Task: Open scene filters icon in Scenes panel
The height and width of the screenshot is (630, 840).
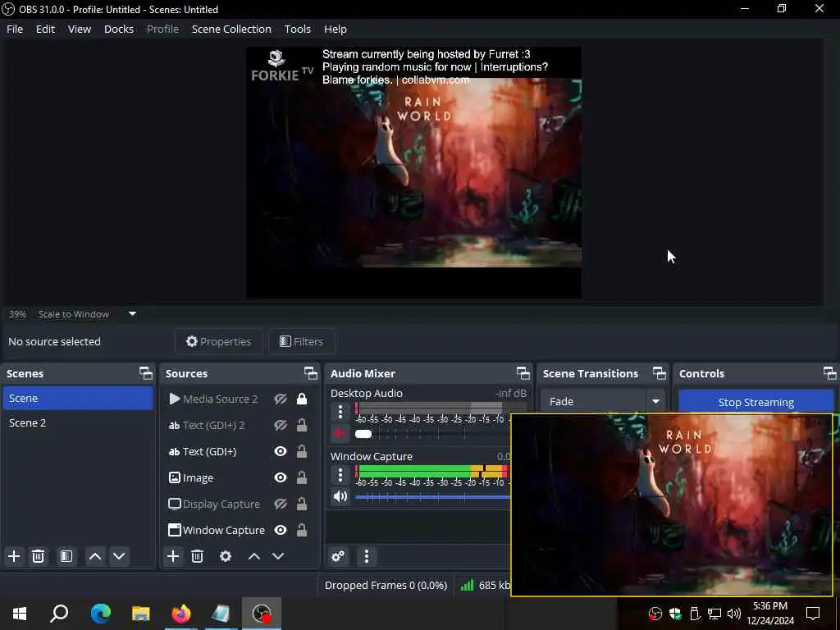Action: (x=66, y=556)
